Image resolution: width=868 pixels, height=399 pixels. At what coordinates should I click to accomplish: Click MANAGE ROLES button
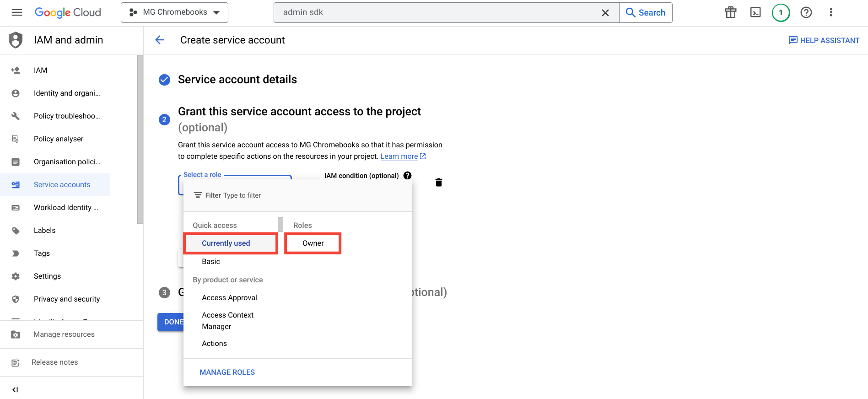click(x=227, y=372)
